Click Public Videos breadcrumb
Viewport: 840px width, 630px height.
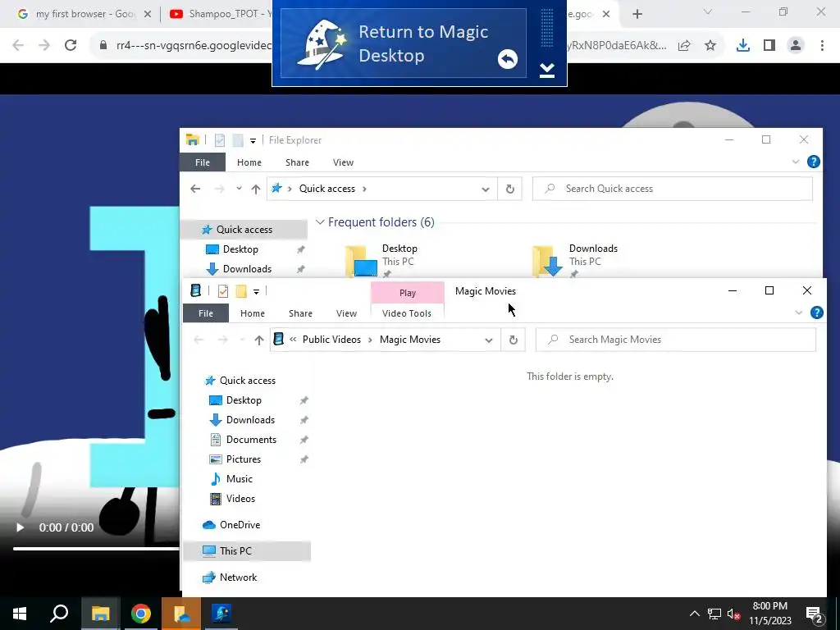coord(331,340)
